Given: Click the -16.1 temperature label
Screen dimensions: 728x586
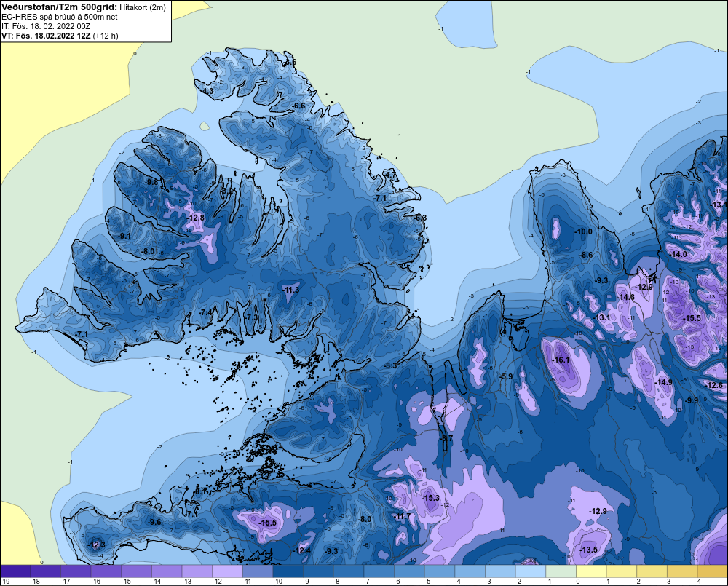Looking at the screenshot, I should [x=561, y=360].
